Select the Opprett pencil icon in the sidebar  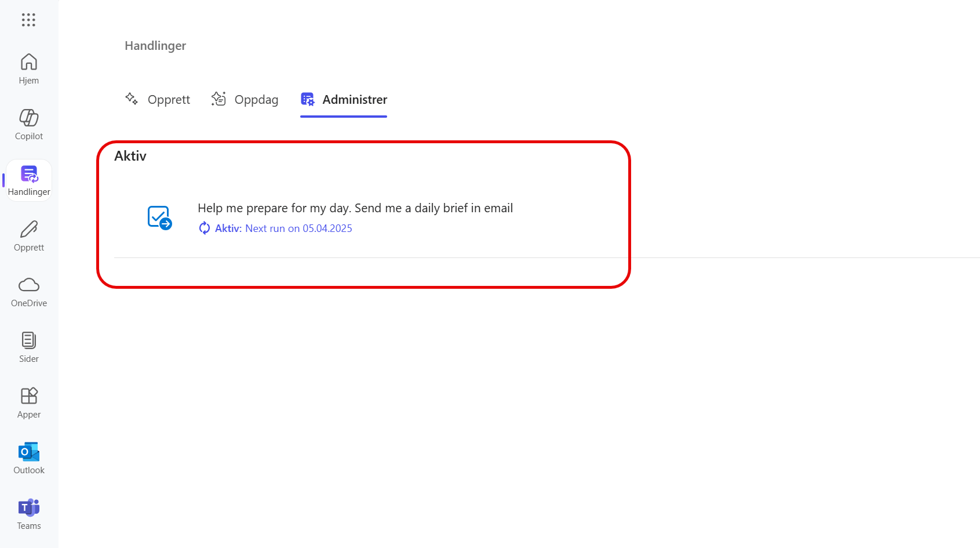pyautogui.click(x=28, y=234)
